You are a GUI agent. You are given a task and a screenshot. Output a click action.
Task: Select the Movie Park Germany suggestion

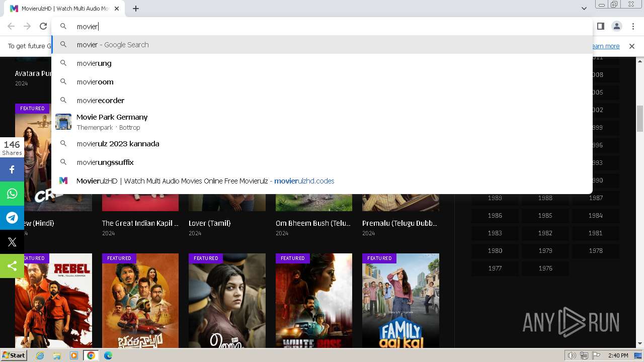(322, 122)
